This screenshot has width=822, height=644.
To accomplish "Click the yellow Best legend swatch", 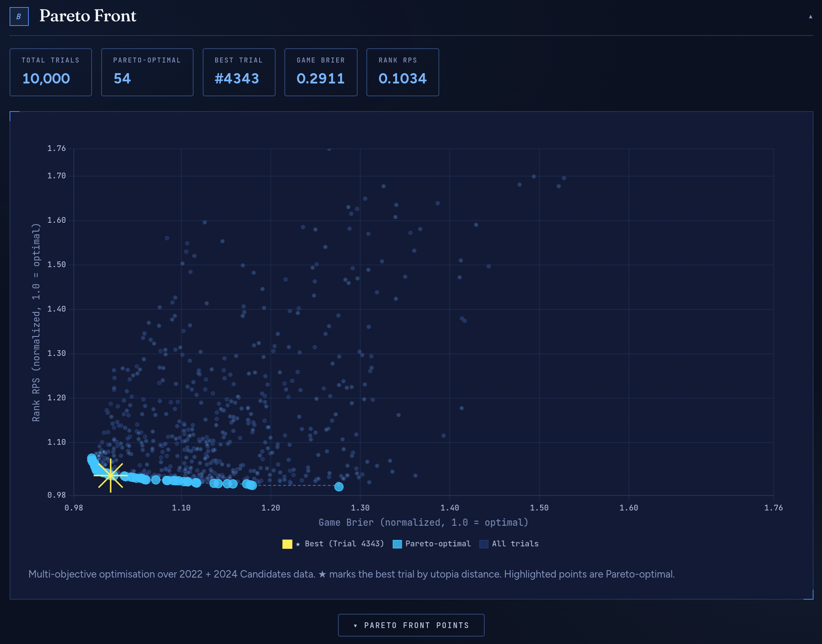I will pos(287,544).
